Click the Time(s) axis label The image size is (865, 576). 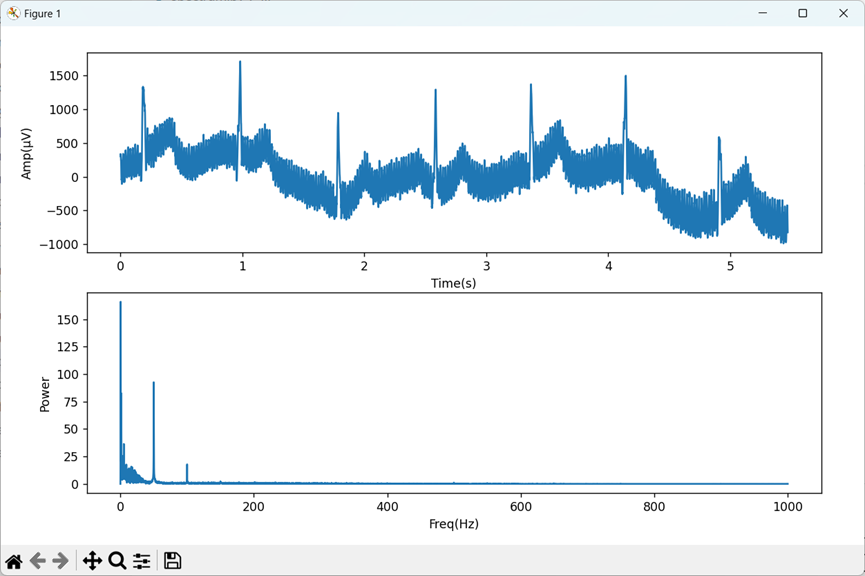[x=453, y=283]
